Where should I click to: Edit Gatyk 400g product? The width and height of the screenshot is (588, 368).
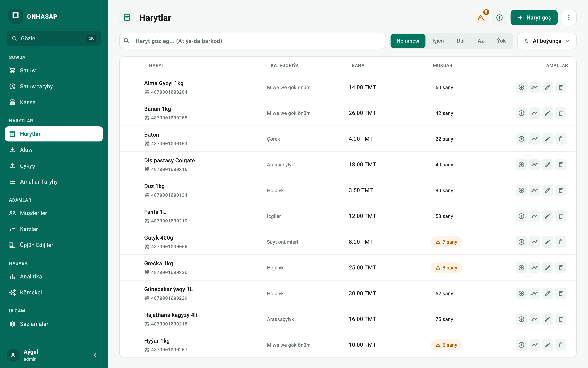click(x=547, y=242)
